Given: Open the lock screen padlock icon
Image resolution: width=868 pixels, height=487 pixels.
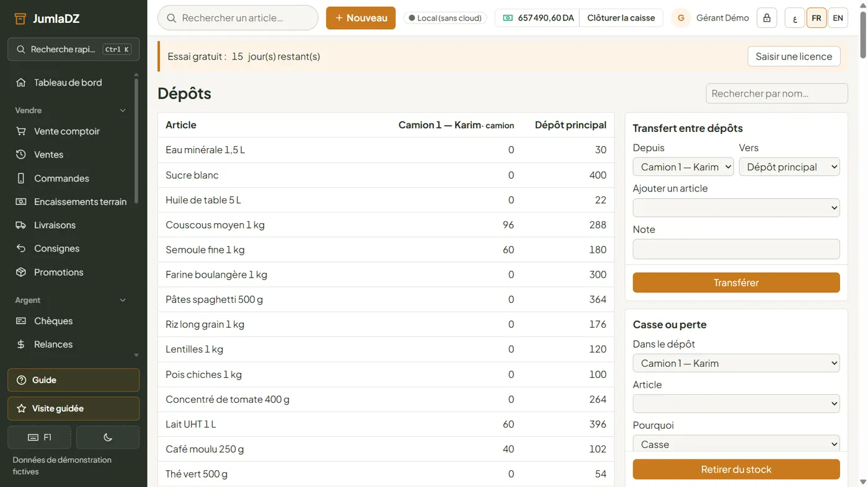Looking at the screenshot, I should pyautogui.click(x=767, y=18).
